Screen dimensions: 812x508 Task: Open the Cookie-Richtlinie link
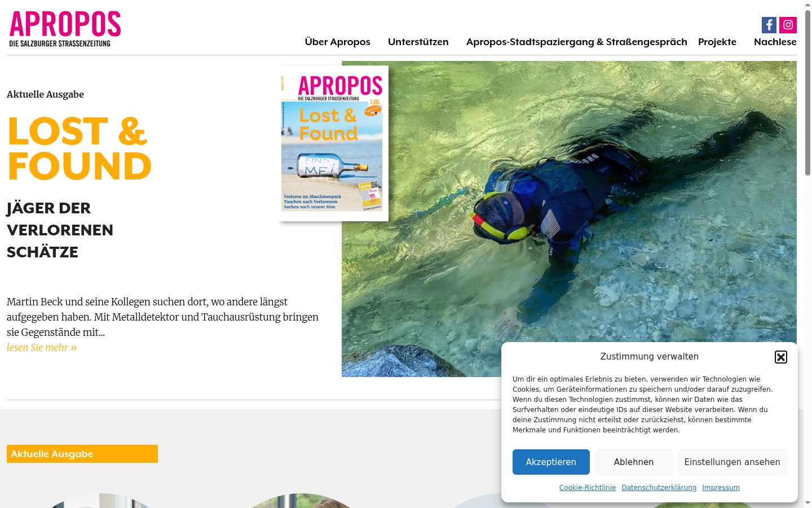coord(588,488)
